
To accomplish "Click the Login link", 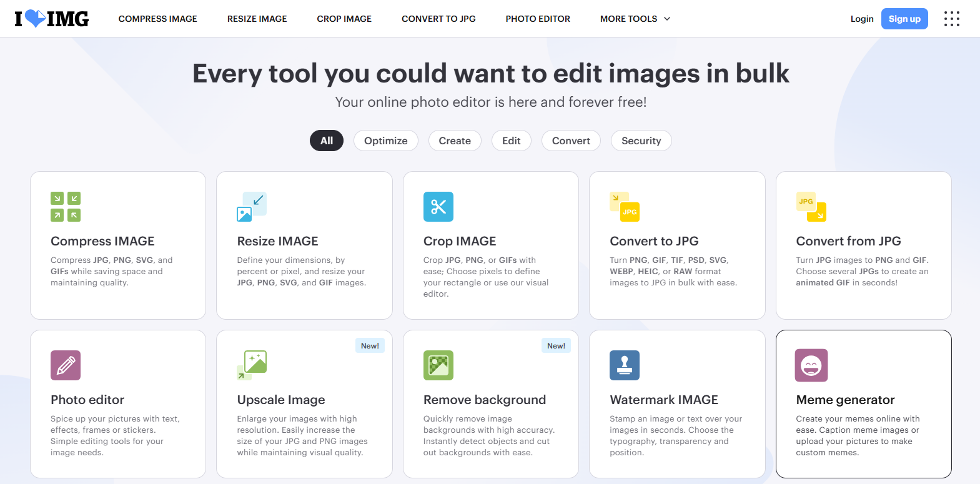I will [862, 19].
